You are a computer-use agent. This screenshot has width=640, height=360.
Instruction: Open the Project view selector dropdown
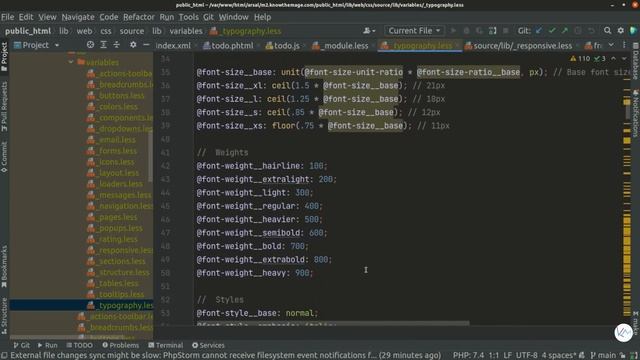coord(36,45)
